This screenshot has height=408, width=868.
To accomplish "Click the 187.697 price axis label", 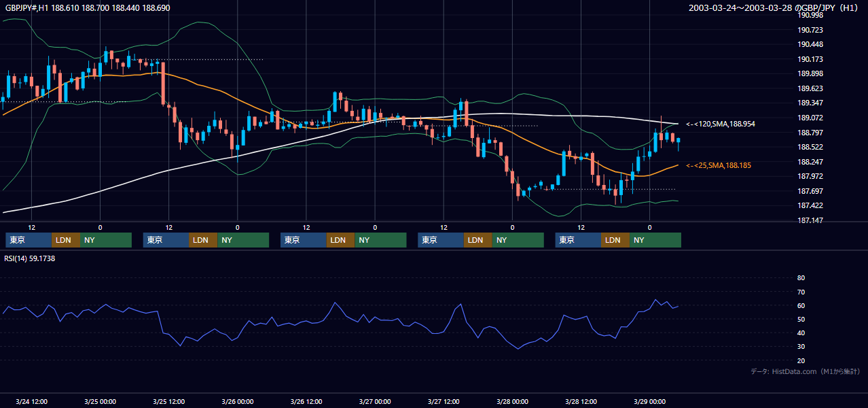I will click(811, 191).
